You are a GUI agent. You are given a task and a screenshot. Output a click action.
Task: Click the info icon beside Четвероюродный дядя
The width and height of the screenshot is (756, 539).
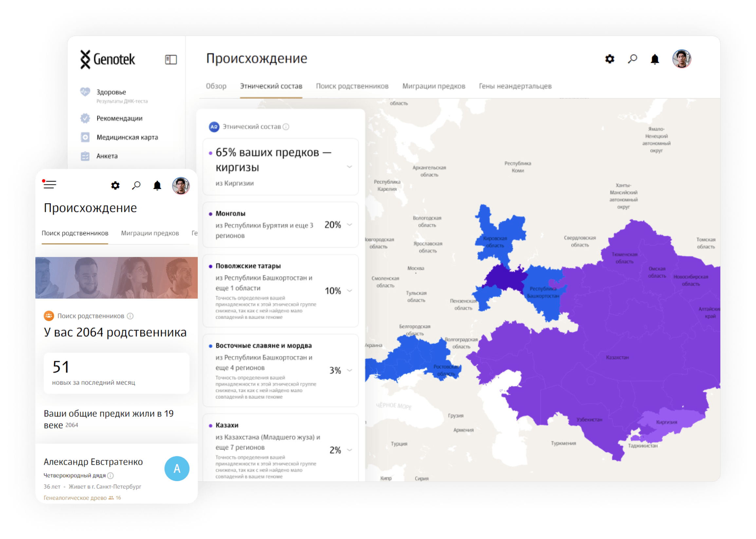pos(111,476)
